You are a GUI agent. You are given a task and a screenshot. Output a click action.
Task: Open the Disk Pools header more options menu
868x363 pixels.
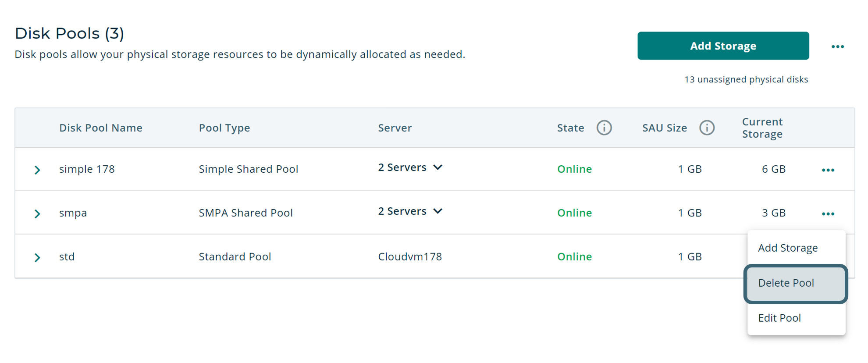[837, 46]
